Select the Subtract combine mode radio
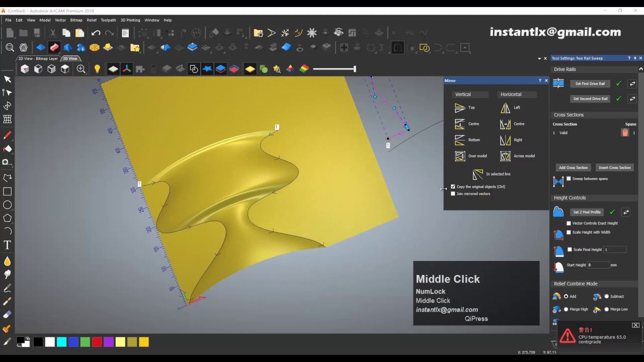The image size is (644, 362). [x=606, y=297]
